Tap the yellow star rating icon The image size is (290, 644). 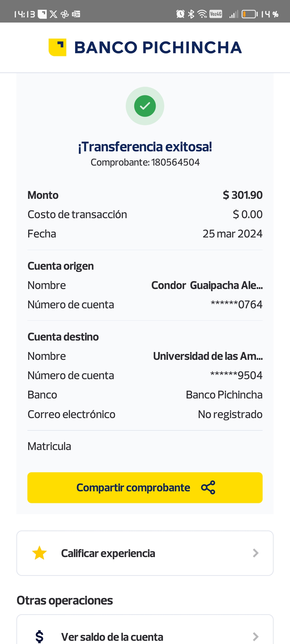39,553
